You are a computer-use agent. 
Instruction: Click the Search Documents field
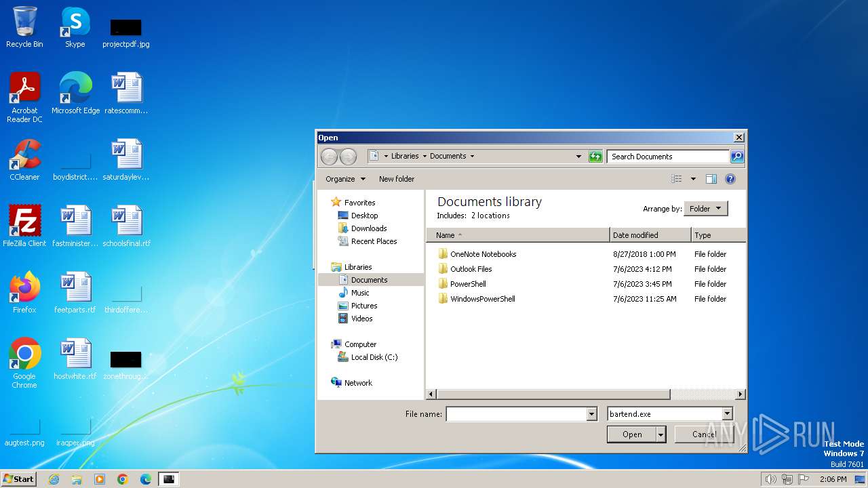(x=668, y=157)
